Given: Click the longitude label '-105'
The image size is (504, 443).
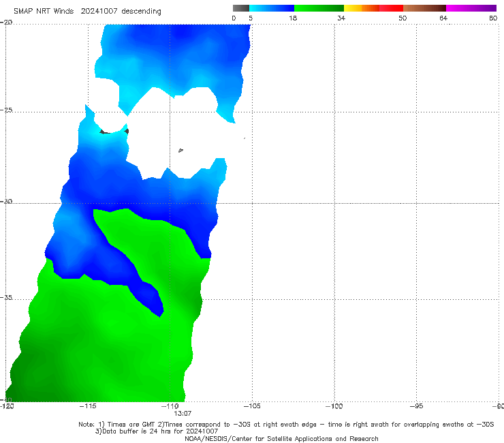Looking at the screenshot, I should [252, 406].
